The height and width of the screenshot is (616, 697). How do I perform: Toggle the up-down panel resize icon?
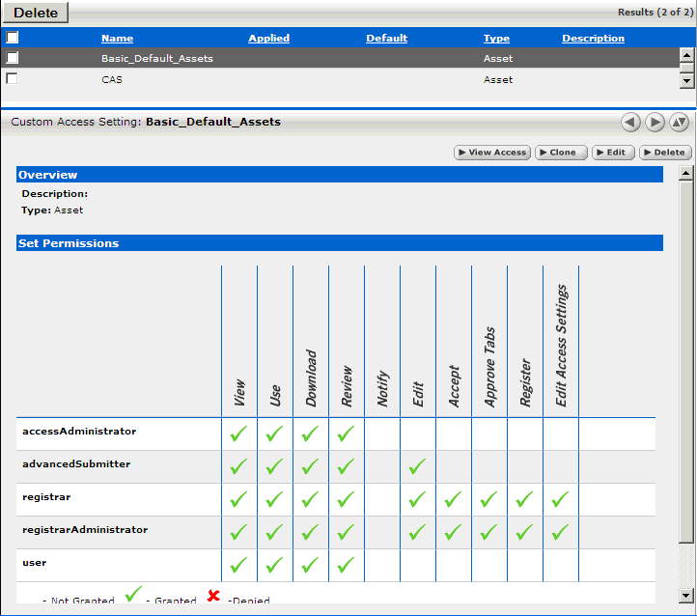(x=679, y=123)
